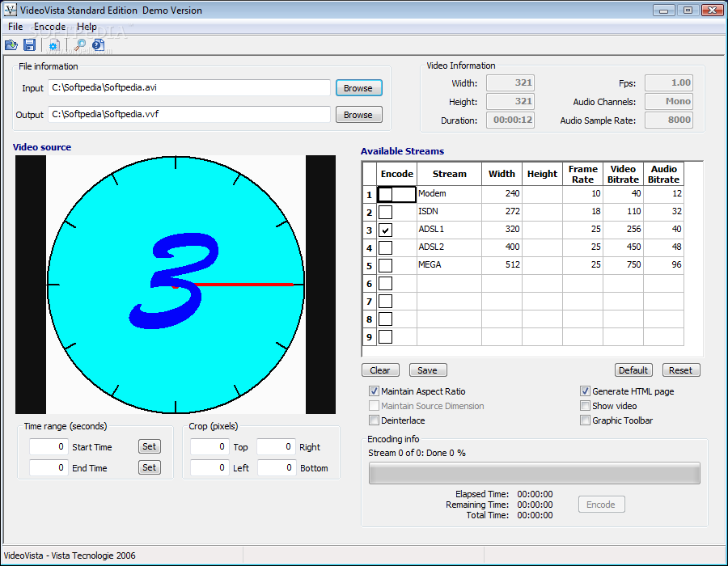
Task: Click the Audio Bitrate column header
Action: [x=663, y=174]
